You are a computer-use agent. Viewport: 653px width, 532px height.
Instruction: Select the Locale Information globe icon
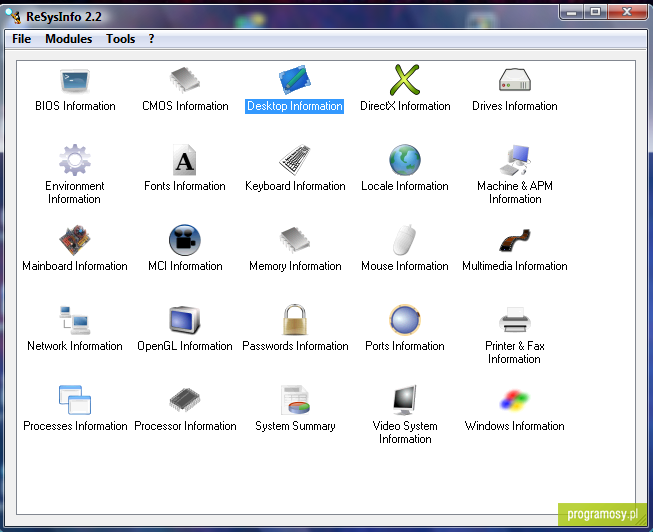(x=405, y=160)
